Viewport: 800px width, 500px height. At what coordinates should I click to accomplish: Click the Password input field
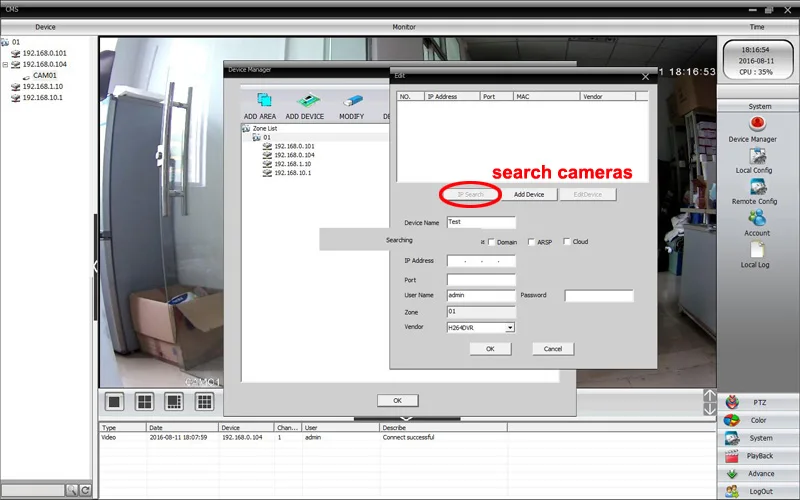coord(598,296)
